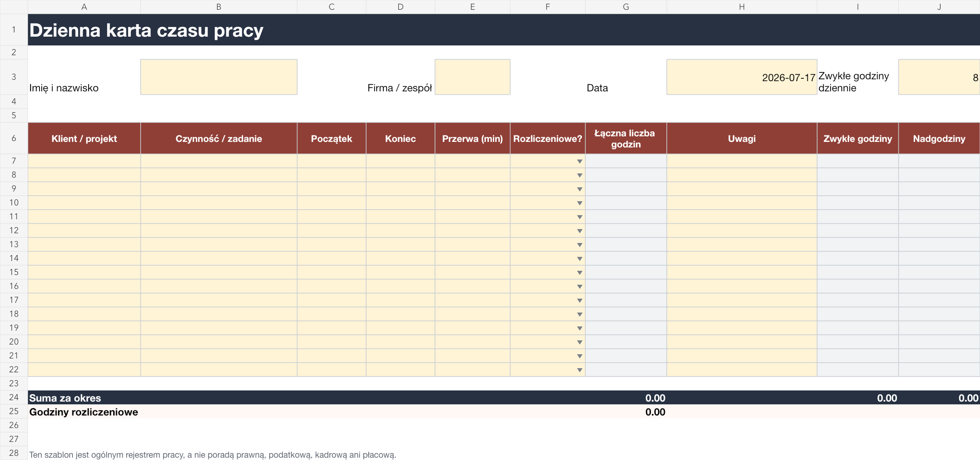Select the Godziny rozliczeniowe total 0.00 cell
980x460 pixels.
(x=625, y=412)
